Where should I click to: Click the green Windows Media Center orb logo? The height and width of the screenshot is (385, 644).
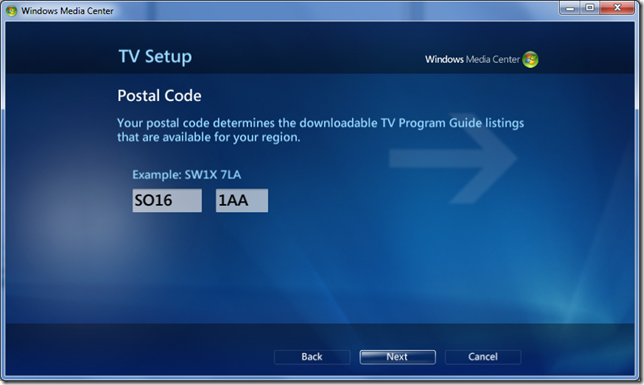click(x=530, y=60)
